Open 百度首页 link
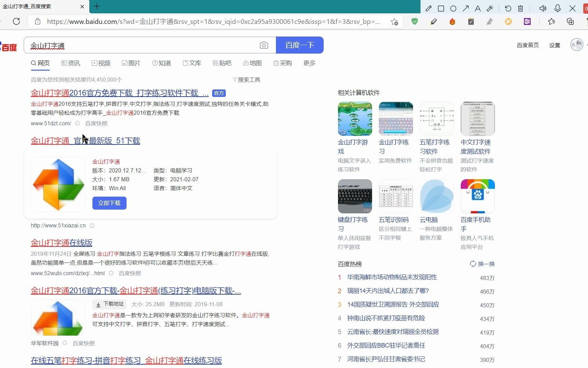Screen dimensions: 588x368 click(x=528, y=45)
